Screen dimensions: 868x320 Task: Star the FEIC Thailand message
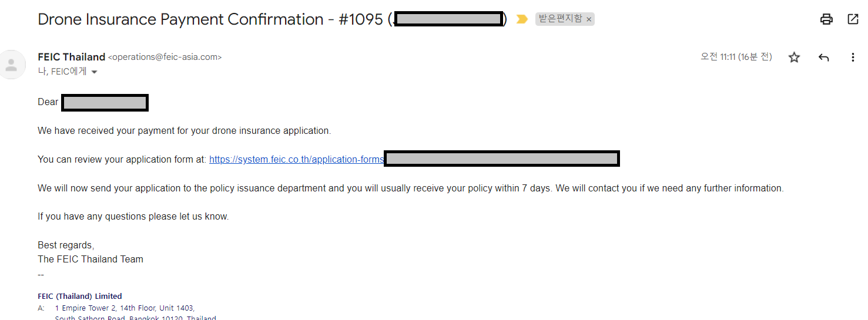point(794,58)
